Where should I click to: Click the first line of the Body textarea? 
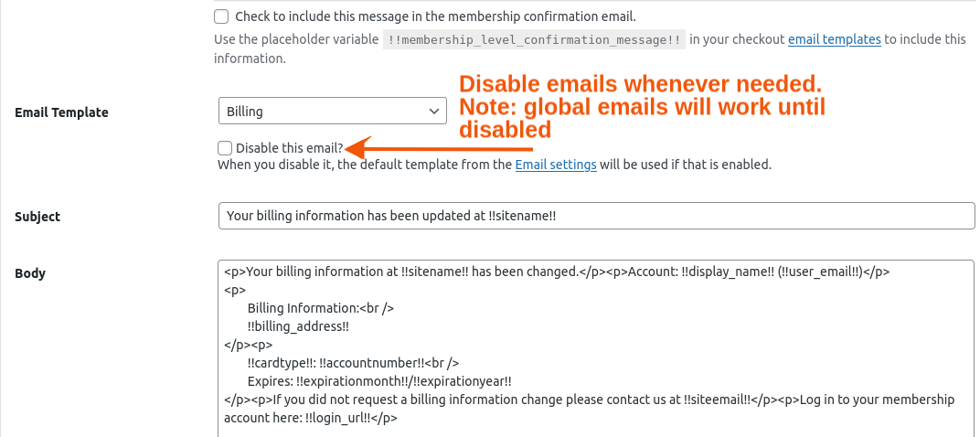tap(556, 272)
